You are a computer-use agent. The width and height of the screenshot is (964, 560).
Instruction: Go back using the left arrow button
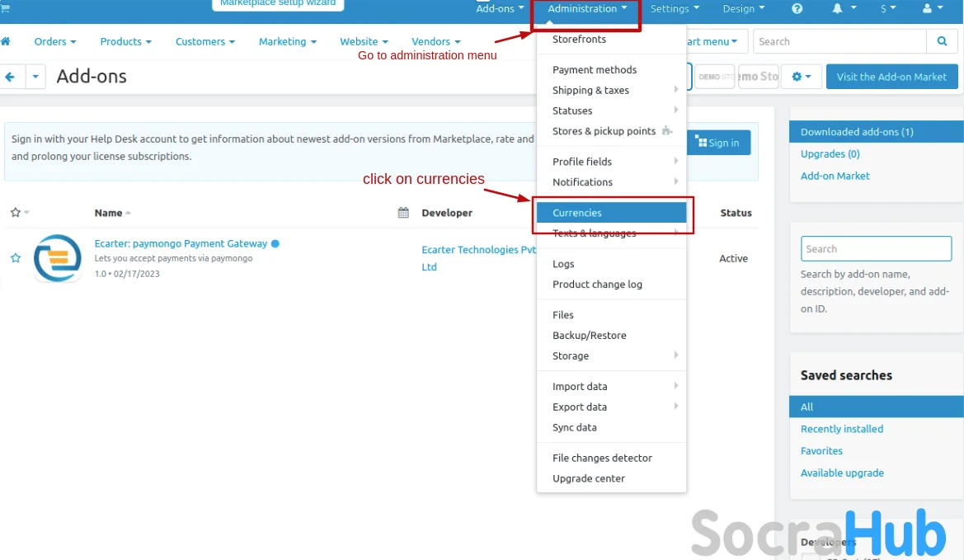pyautogui.click(x=10, y=77)
